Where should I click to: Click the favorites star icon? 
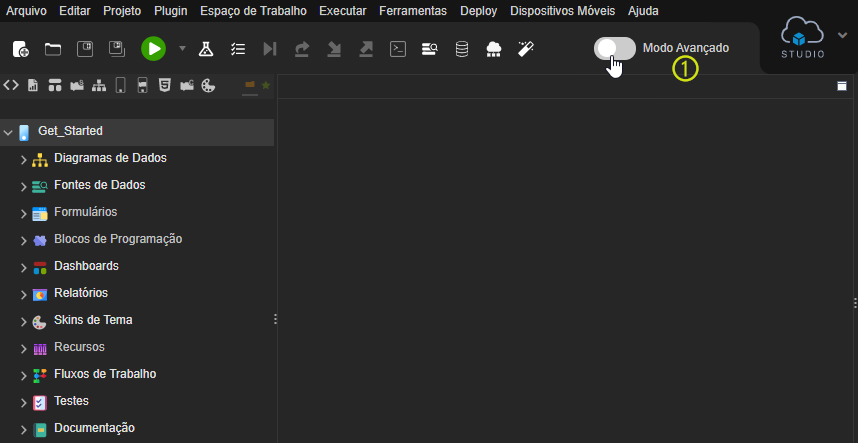266,85
